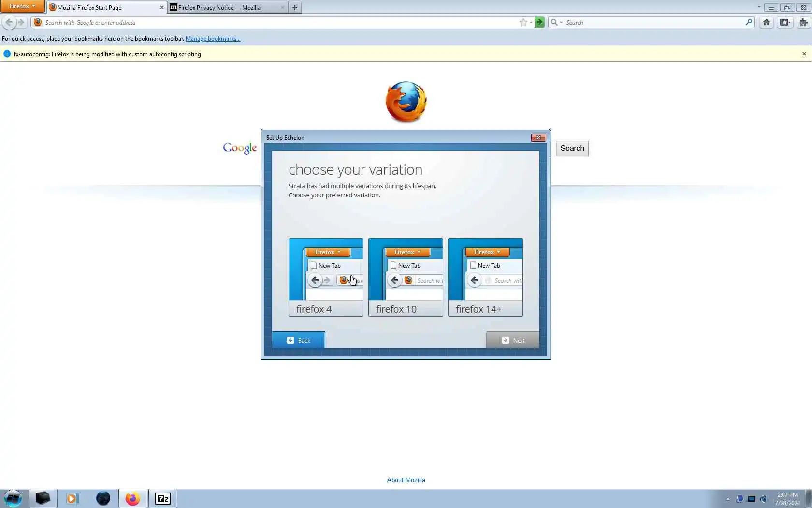Bookmark this page with the star icon
Image resolution: width=812 pixels, height=508 pixels.
point(523,22)
